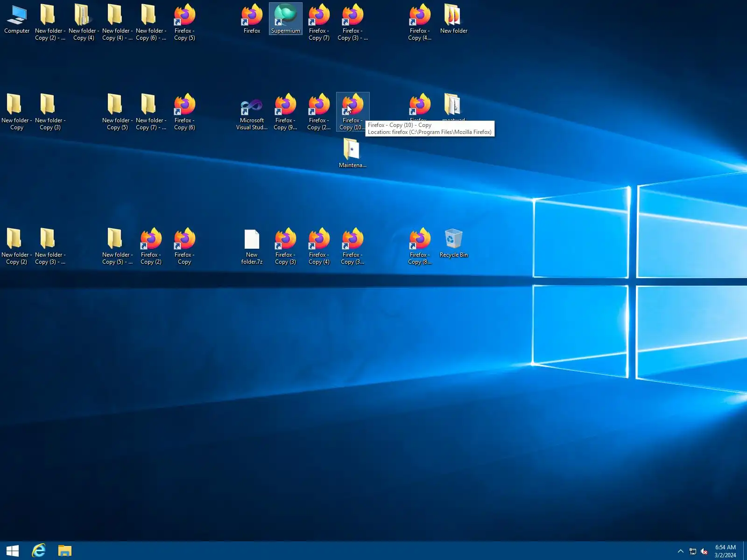Select the New folder - Copy (3) folder
This screenshot has height=560, width=747.
[50, 112]
